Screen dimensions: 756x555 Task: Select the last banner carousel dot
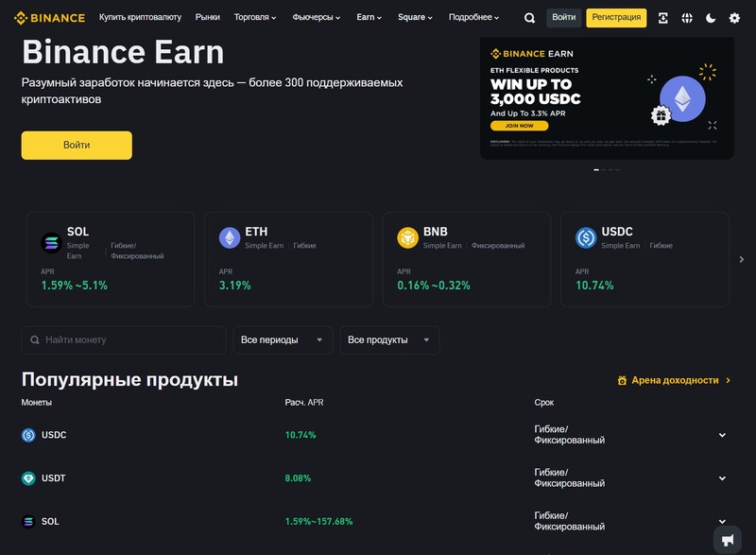(618, 170)
